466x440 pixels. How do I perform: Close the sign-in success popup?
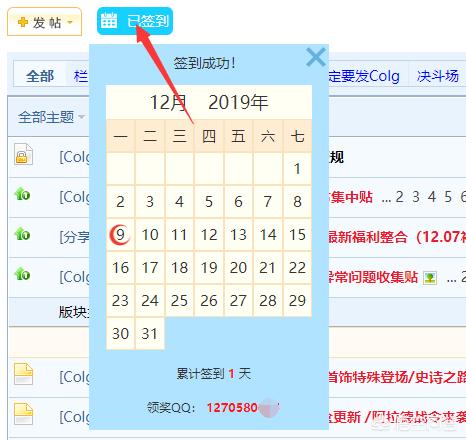(x=315, y=57)
